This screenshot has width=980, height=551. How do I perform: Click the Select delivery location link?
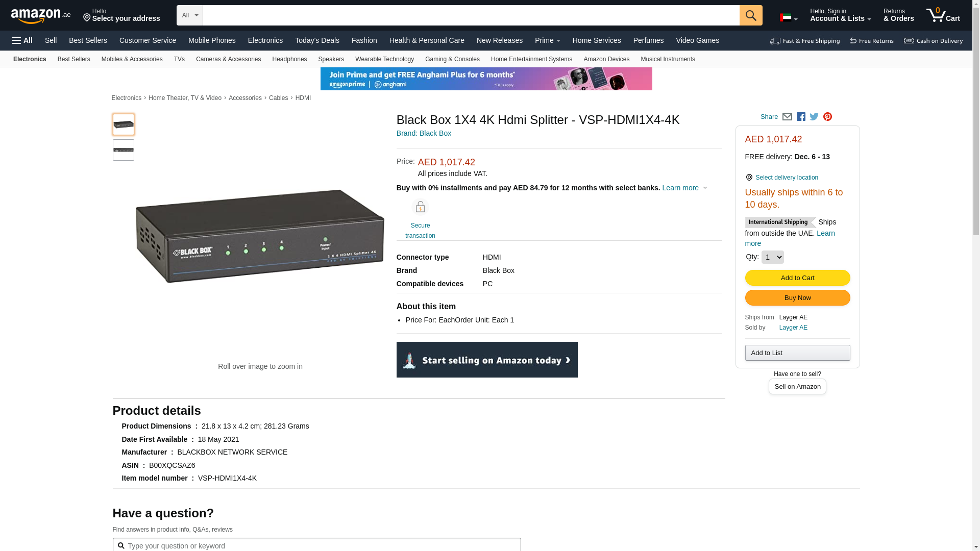coord(787,178)
